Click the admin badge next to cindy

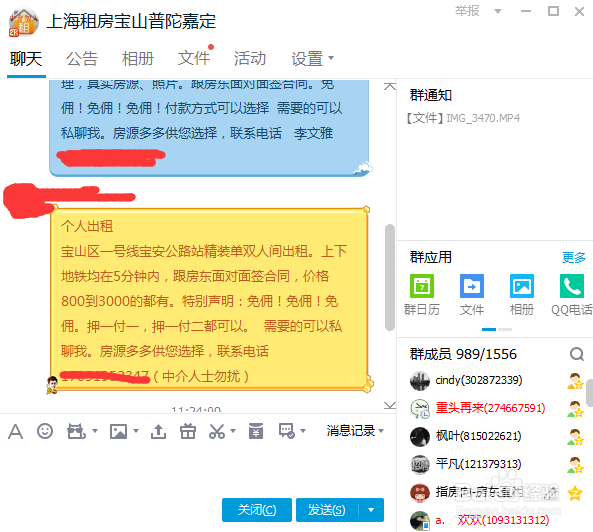click(x=575, y=381)
